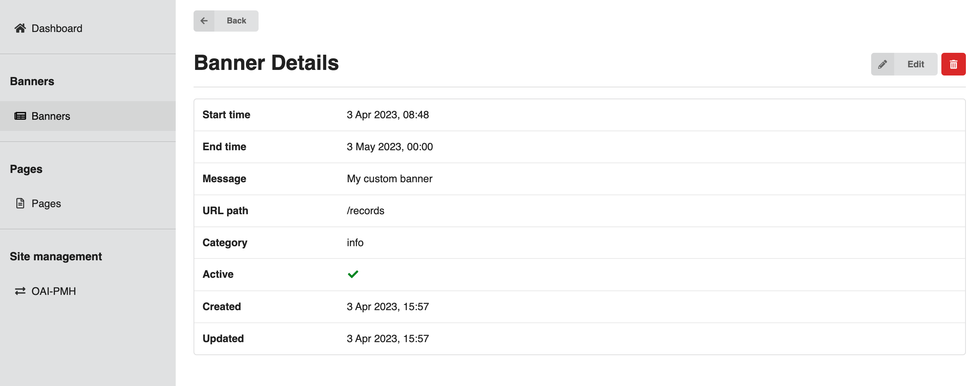Click the green Active checkmark

pyautogui.click(x=353, y=274)
